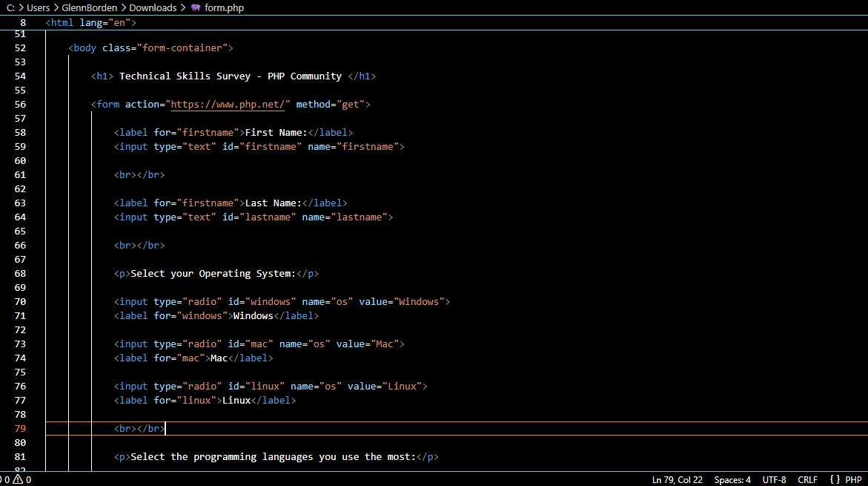Image resolution: width=868 pixels, height=486 pixels.
Task: Click Select your Operating System: paragraph text
Action: click(x=213, y=273)
